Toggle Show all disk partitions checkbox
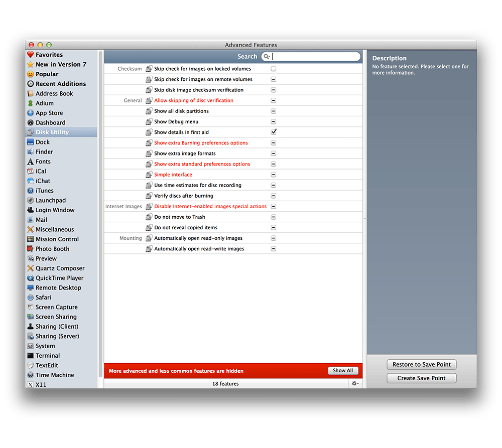Viewport: 502px width, 448px height. (x=274, y=111)
